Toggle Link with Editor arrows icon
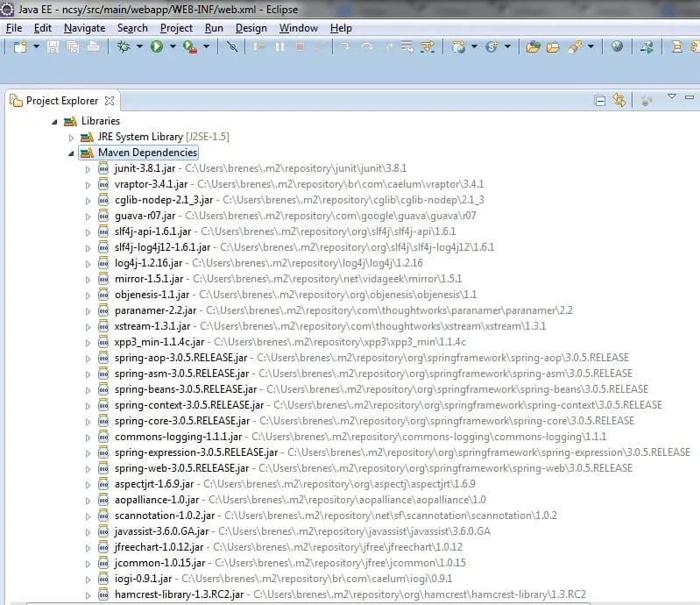Viewport: 700px width, 605px height. (x=619, y=100)
